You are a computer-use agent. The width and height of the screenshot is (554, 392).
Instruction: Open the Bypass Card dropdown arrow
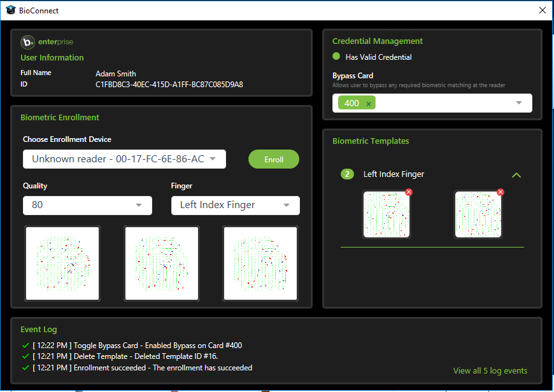tap(519, 102)
